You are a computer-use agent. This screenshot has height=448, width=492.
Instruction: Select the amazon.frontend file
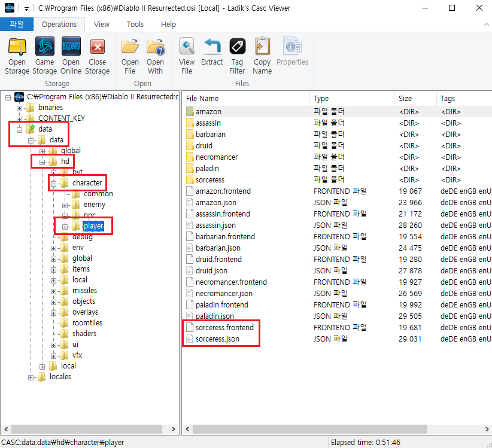(223, 191)
